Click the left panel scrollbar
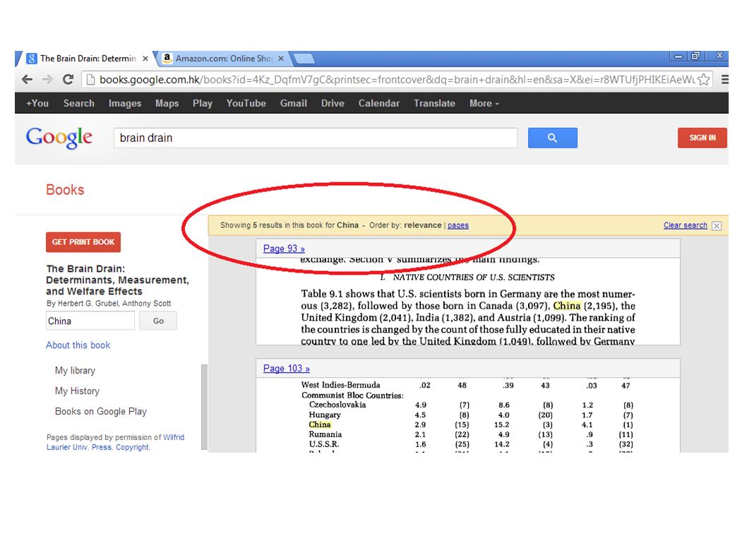 point(204,407)
